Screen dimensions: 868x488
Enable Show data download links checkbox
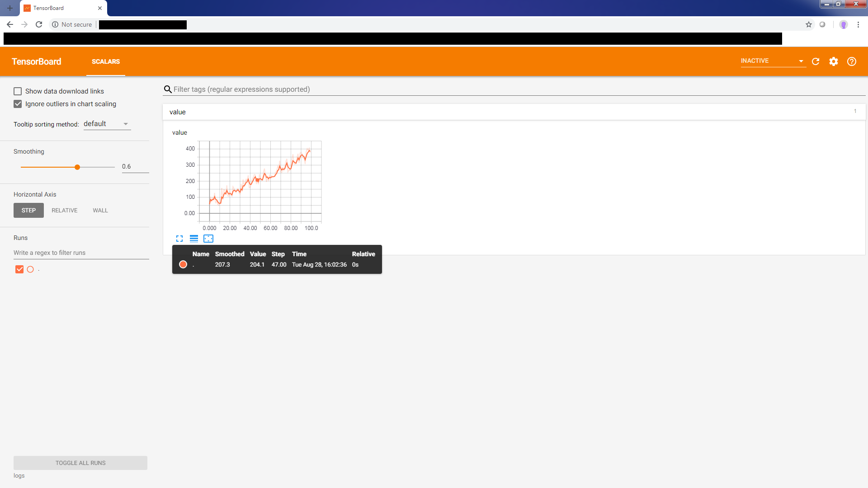(18, 91)
